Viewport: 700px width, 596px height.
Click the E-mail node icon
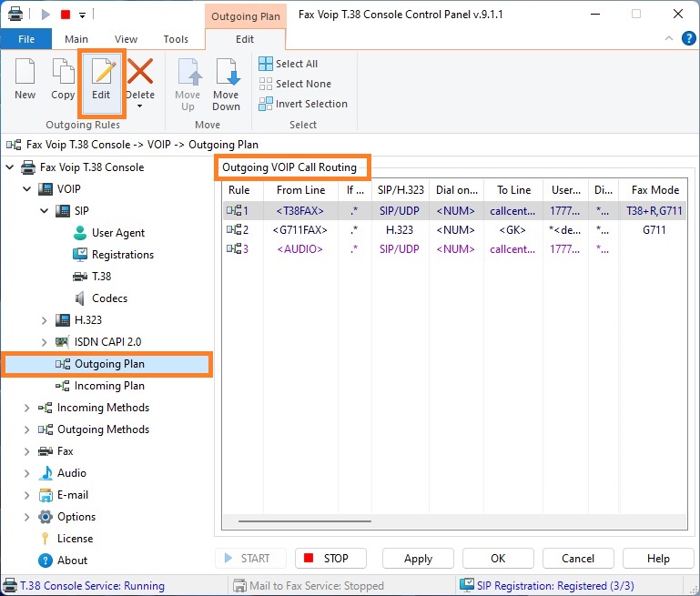[46, 495]
